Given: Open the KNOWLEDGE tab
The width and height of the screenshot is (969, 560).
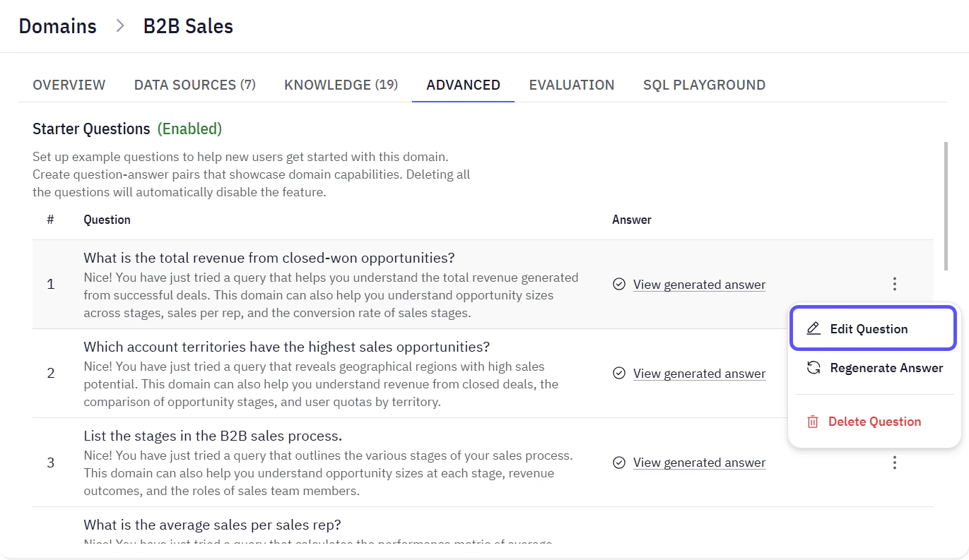Looking at the screenshot, I should [341, 84].
